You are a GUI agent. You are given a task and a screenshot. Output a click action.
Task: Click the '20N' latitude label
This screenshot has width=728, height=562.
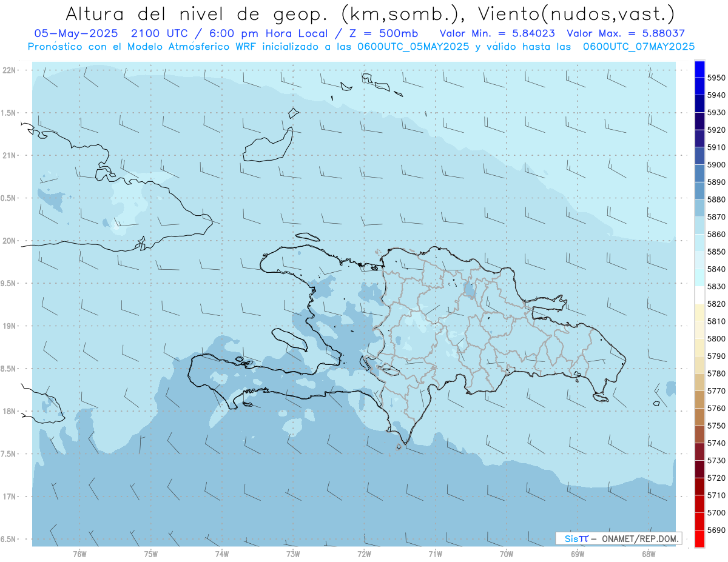10,241
